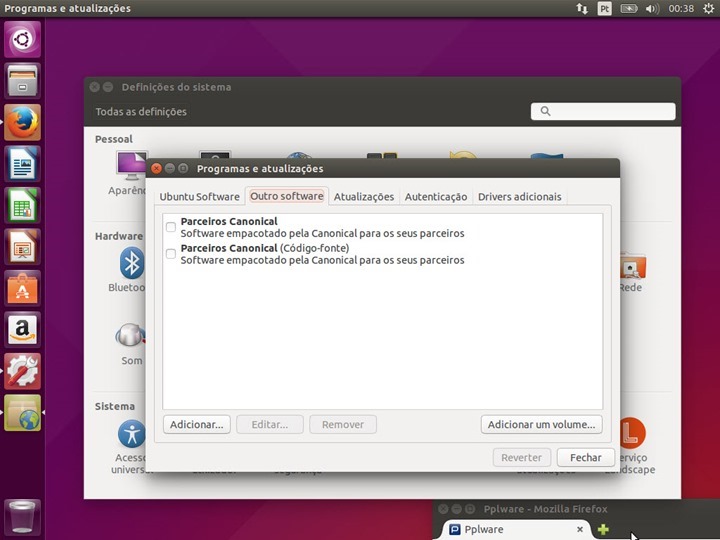720x540 pixels.
Task: Open the Ubuntu Dash launcher icon
Action: (22, 39)
